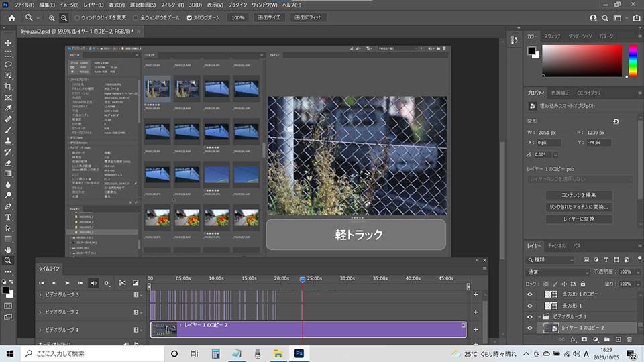644x362 pixels.
Task: Click the timeline scissors split icon
Action: pos(122,283)
